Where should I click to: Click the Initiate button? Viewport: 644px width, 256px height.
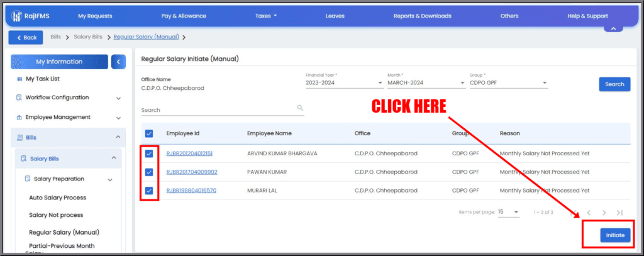click(x=615, y=235)
